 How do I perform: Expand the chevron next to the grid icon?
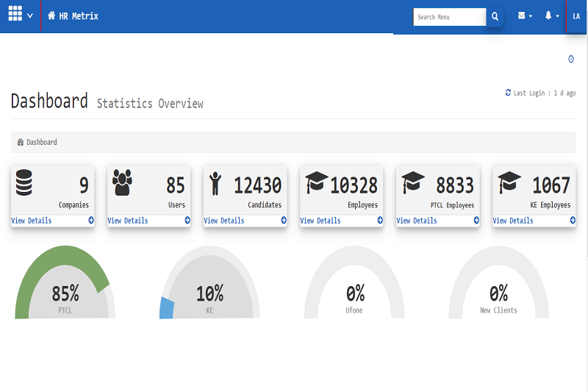point(30,15)
